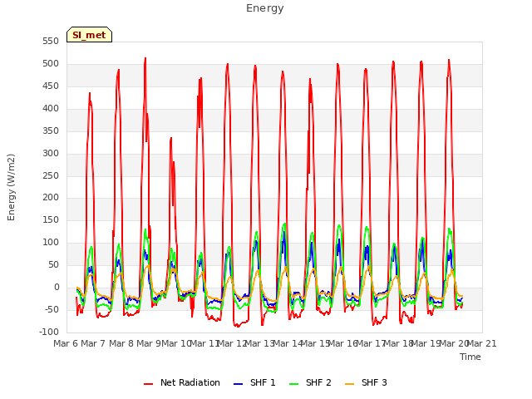Viewport: 532px width, 399px height.
Task: Click the 50 y-axis tick label
Action: point(53,264)
